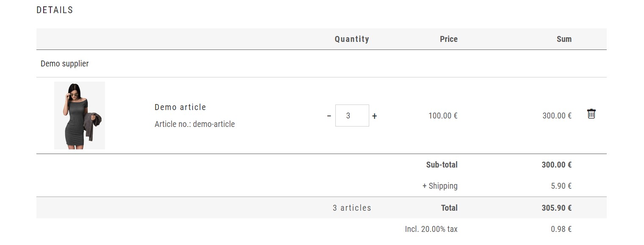Click the + Shipping label

(440, 186)
